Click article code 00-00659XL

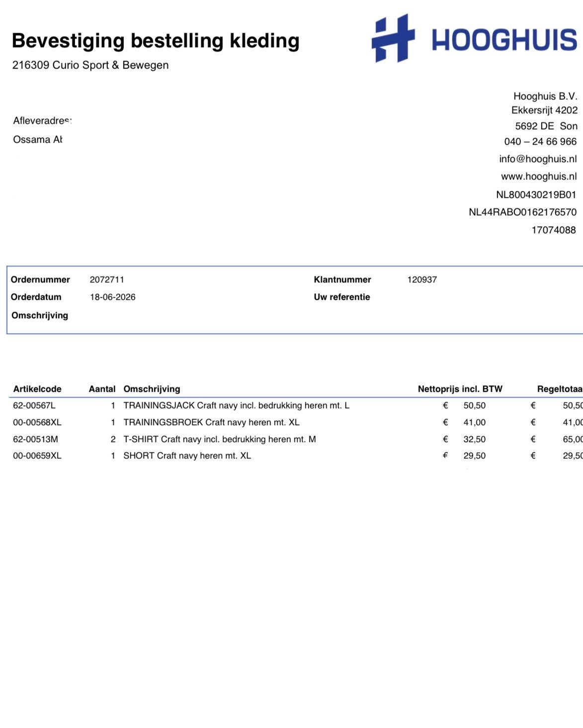point(37,455)
